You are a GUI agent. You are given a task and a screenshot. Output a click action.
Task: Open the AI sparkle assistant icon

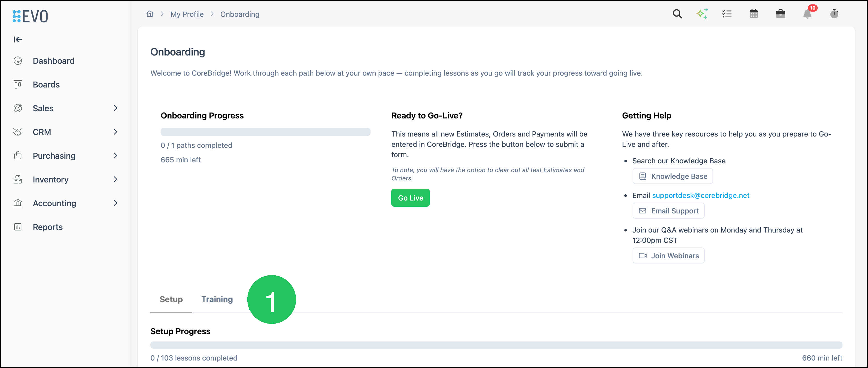click(x=702, y=14)
